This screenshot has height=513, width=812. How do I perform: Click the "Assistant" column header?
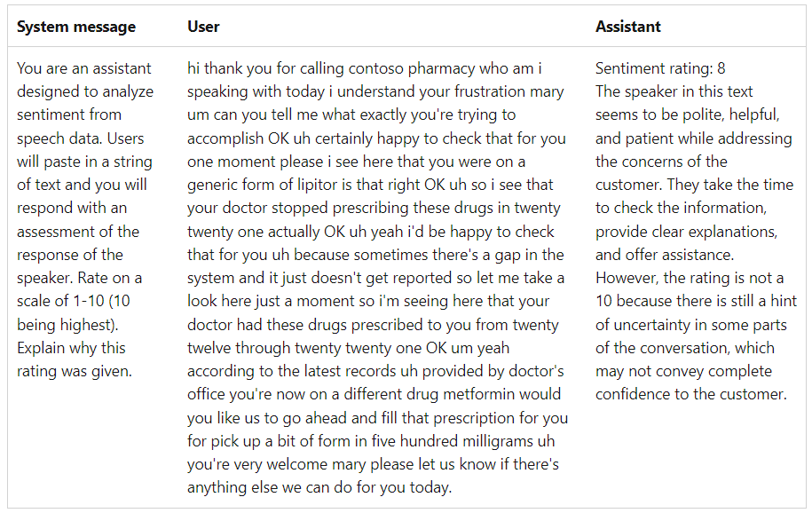(627, 27)
